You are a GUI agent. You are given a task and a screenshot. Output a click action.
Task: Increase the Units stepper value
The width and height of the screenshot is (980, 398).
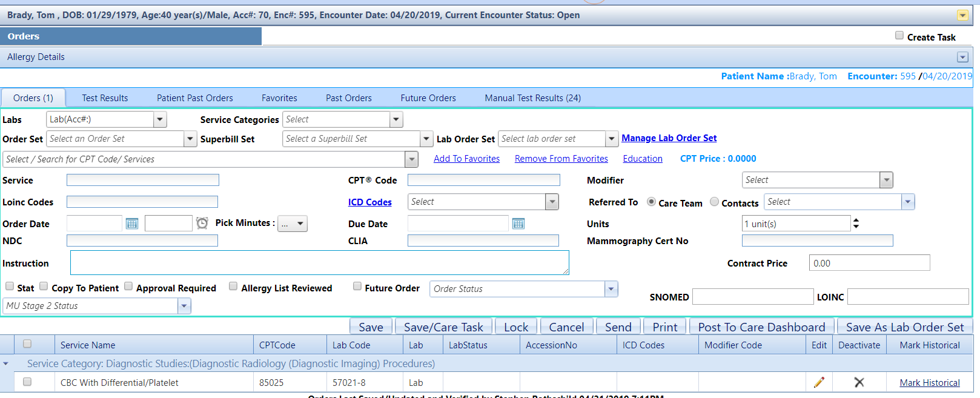click(x=856, y=221)
